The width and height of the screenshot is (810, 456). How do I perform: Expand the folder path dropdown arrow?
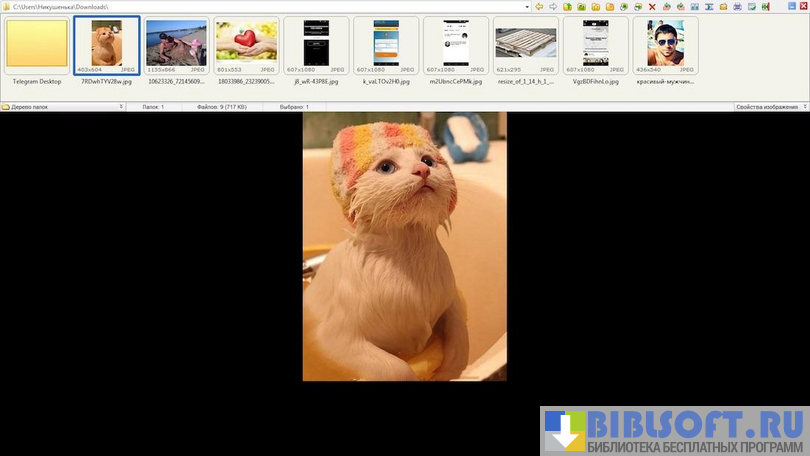click(x=526, y=7)
